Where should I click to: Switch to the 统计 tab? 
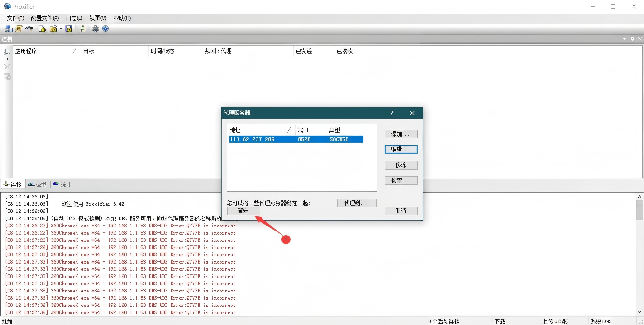62,184
